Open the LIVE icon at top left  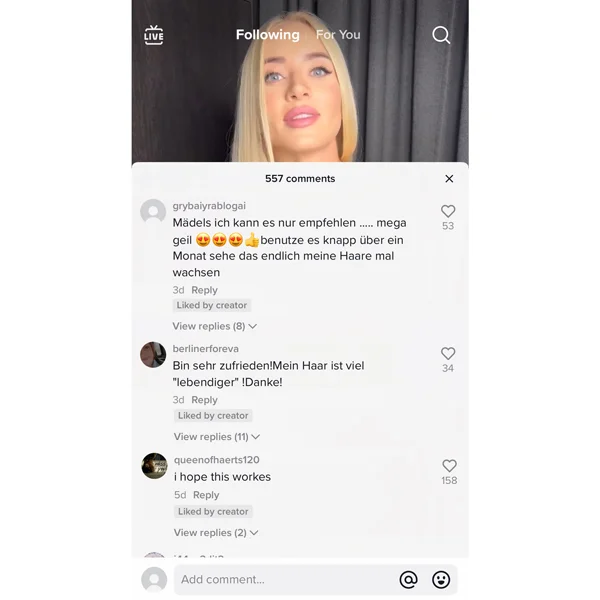154,35
